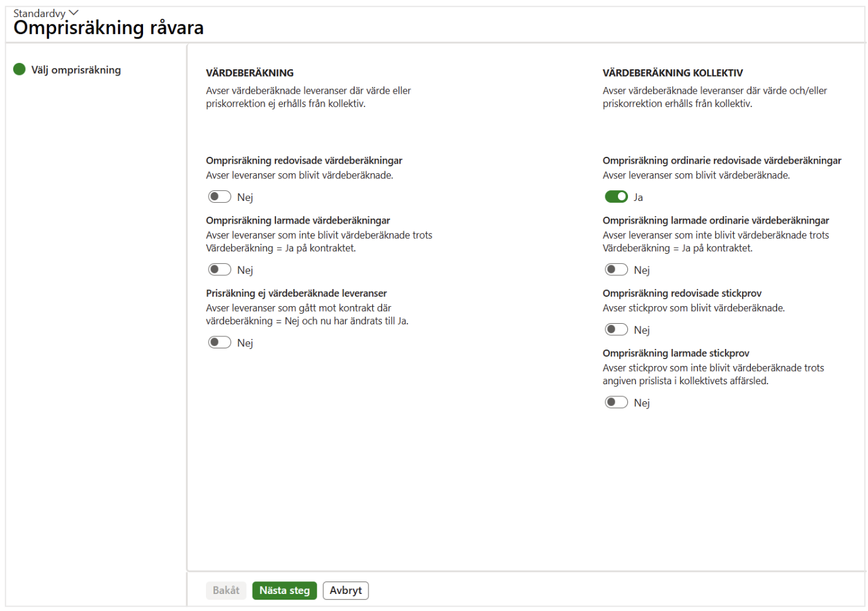Turn on Prisräkning ej värdeberäknade leveranser toggle
868x611 pixels.
click(219, 342)
